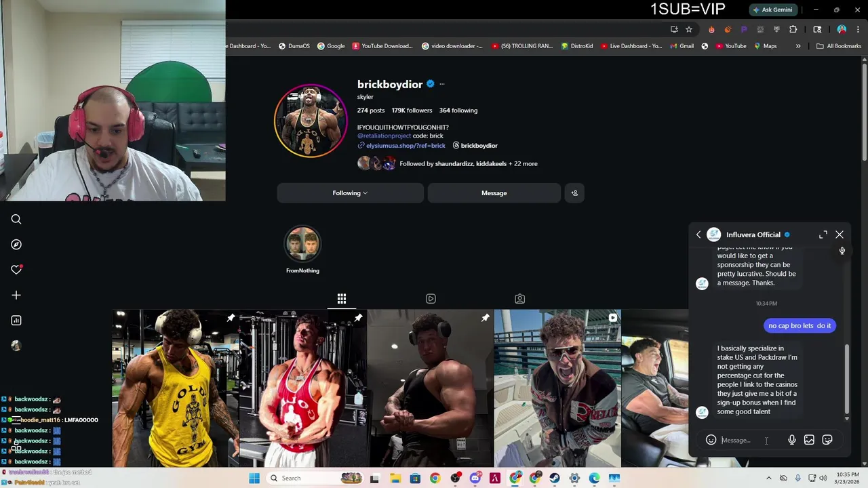Open brickboydior profile picture story
This screenshot has height=488, width=868.
311,121
